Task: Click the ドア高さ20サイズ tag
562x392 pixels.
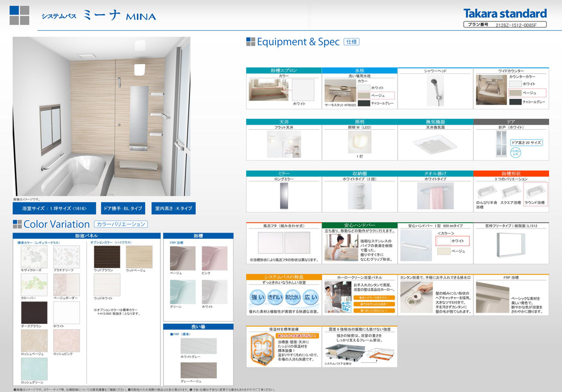Action: pyautogui.click(x=526, y=143)
